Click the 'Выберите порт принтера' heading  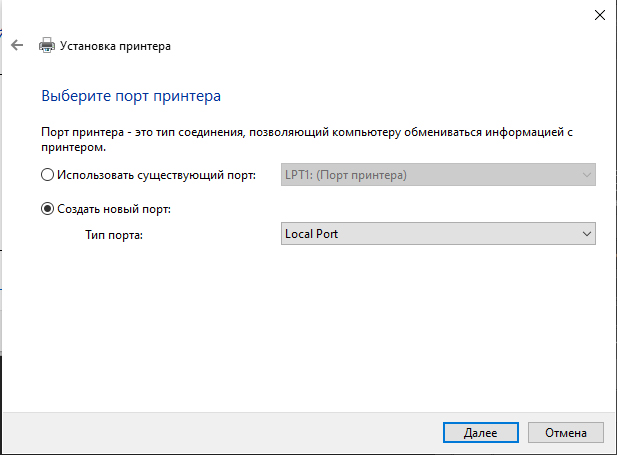(x=131, y=96)
